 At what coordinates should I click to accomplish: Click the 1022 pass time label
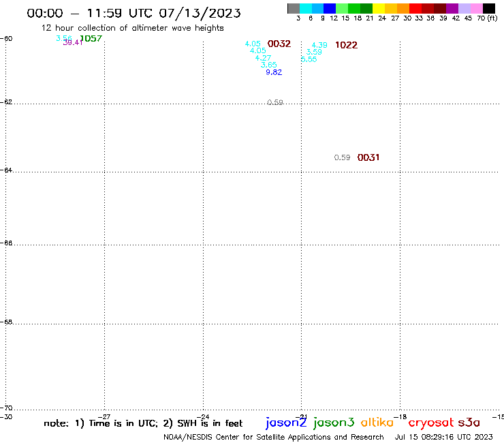click(x=346, y=45)
